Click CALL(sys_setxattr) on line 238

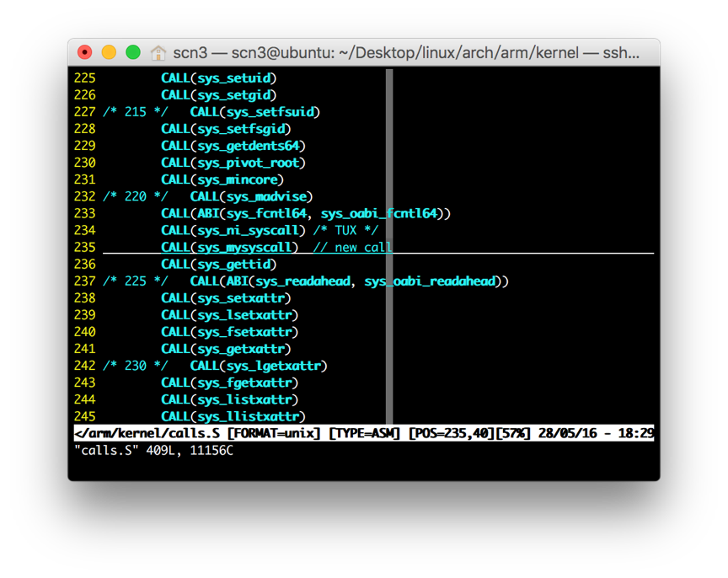[226, 298]
